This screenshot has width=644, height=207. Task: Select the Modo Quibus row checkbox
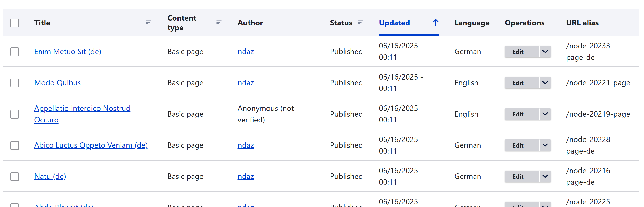[x=15, y=83]
